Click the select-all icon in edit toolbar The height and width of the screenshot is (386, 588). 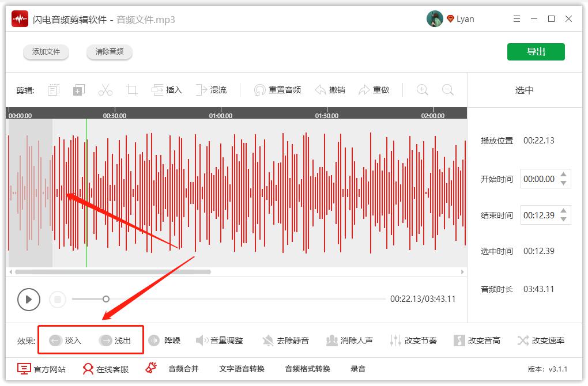click(x=54, y=90)
